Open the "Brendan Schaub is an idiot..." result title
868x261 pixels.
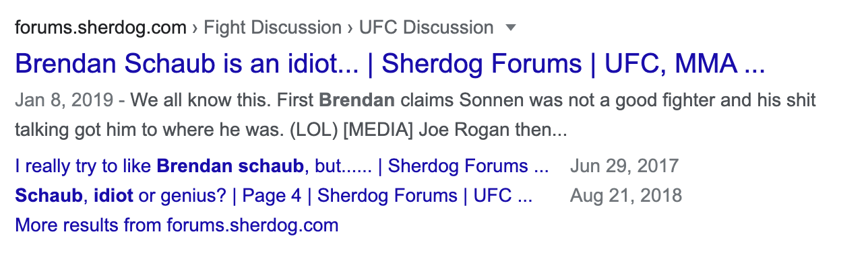[390, 64]
